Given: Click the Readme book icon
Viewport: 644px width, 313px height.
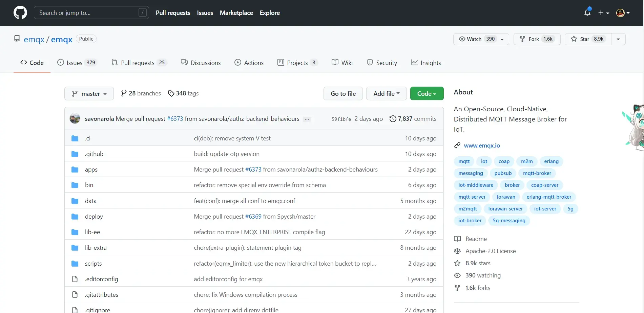Looking at the screenshot, I should pos(457,239).
